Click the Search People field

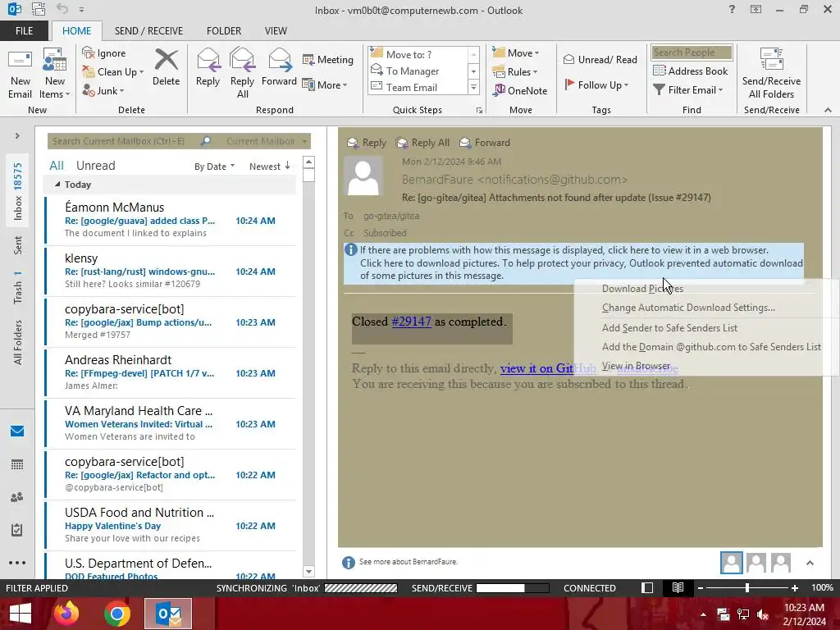tap(691, 52)
